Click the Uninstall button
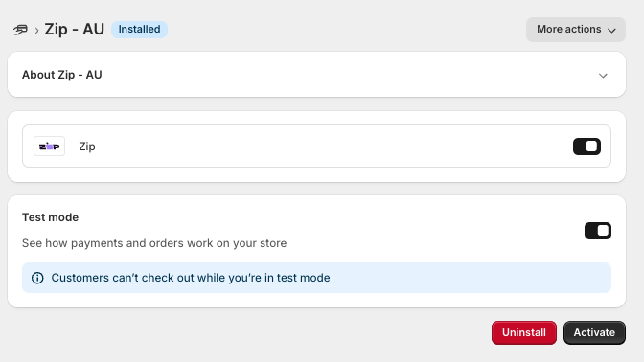The height and width of the screenshot is (362, 644). [x=524, y=332]
